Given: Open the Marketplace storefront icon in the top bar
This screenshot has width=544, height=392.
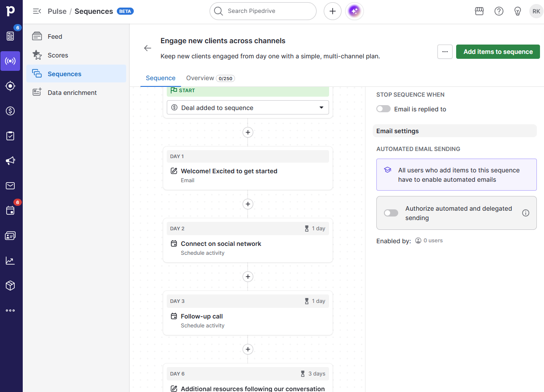Looking at the screenshot, I should point(479,11).
